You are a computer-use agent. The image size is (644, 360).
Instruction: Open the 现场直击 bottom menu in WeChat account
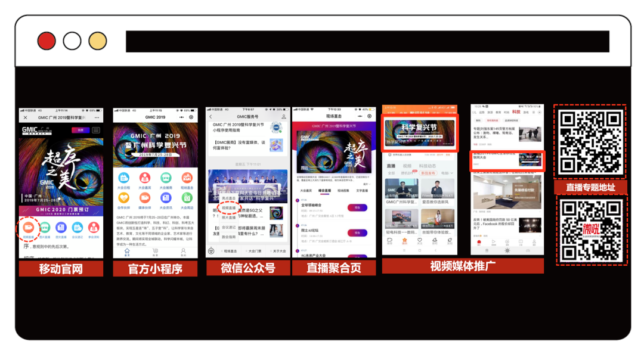pos(230,251)
